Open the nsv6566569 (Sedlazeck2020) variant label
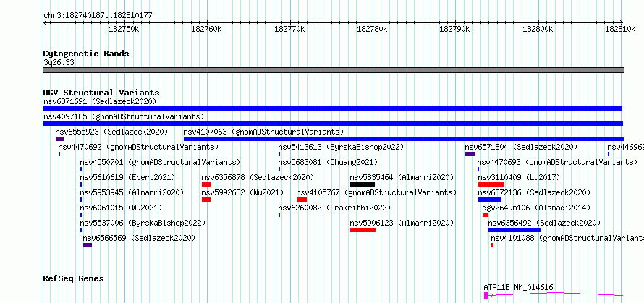The image size is (644, 303). click(139, 238)
